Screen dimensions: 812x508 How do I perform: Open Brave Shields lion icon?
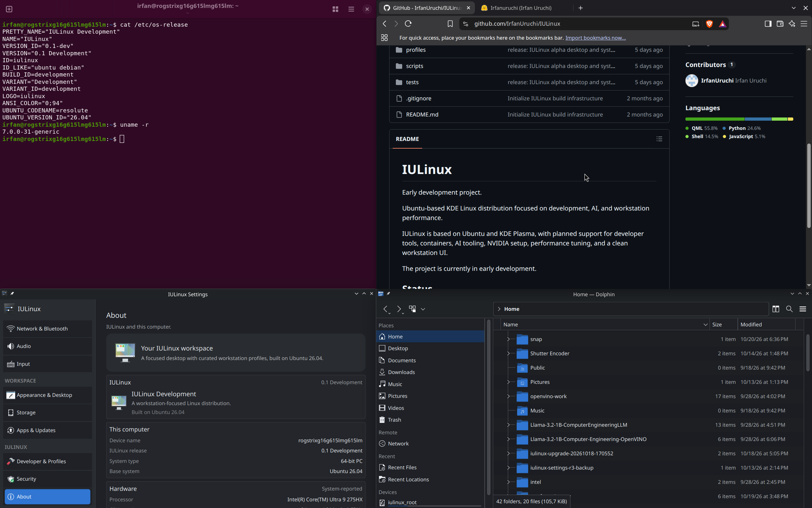(x=709, y=23)
